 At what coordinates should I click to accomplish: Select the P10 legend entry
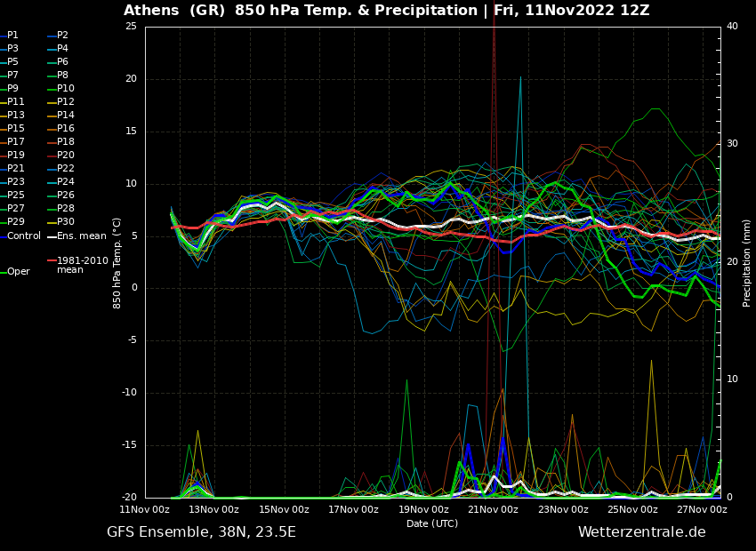tap(65, 89)
